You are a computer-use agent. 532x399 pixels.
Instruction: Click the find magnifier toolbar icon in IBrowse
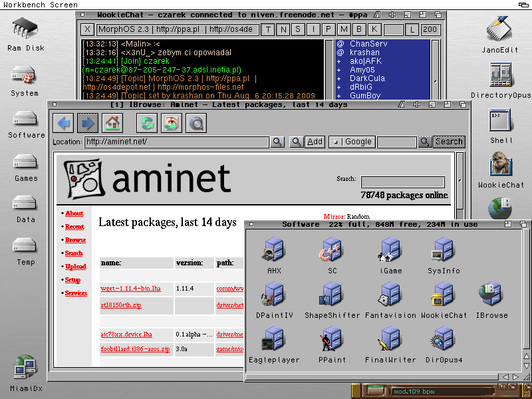196,123
